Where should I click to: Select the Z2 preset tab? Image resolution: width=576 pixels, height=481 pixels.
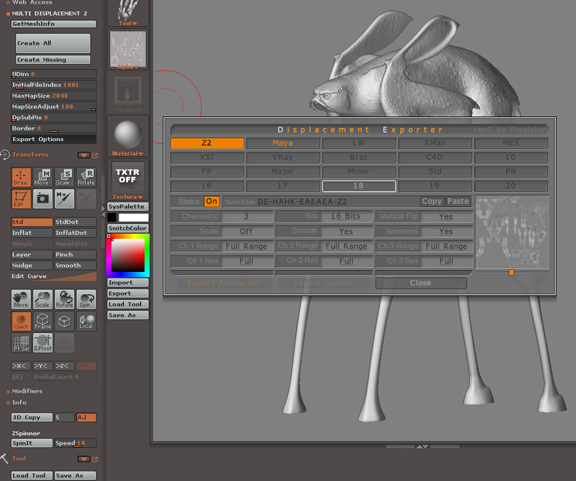(207, 143)
